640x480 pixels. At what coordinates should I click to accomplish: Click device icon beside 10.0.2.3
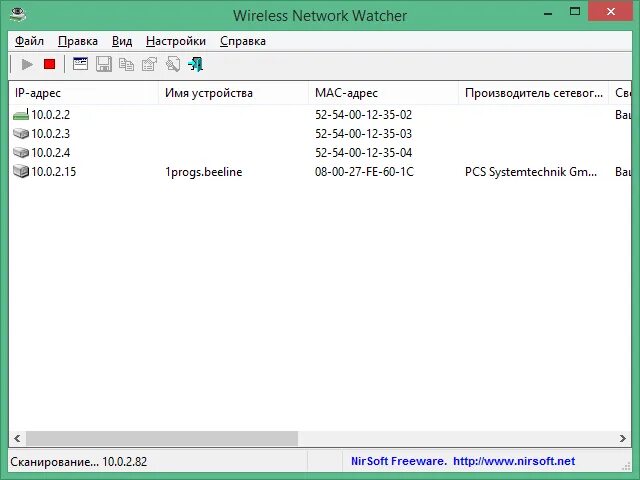click(x=21, y=133)
